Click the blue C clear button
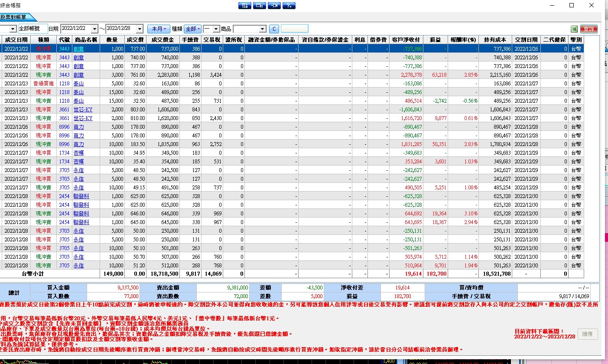Image resolution: width=608 pixels, height=364 pixels. coord(274,29)
